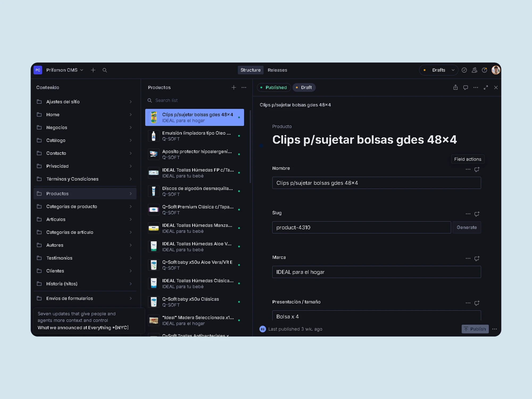The width and height of the screenshot is (532, 399).
Task: Click thumbnail of Aposito protector hipoalergénico
Action: pos(153,154)
